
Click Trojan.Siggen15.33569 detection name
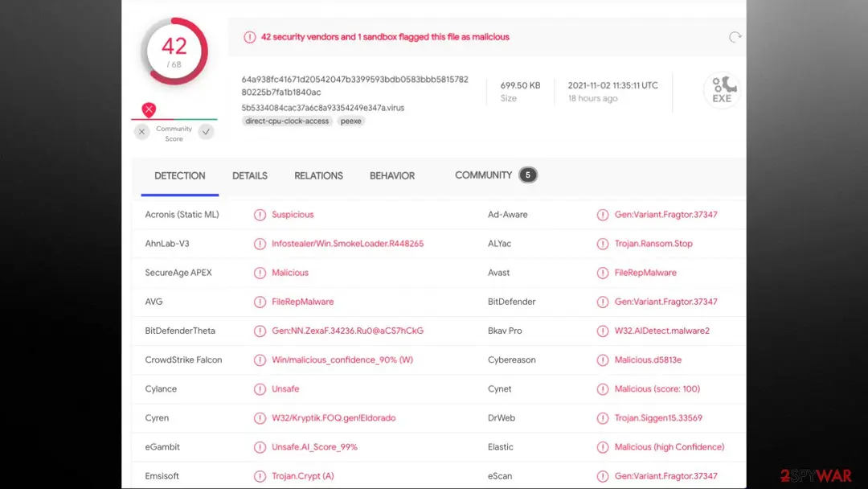pyautogui.click(x=658, y=418)
